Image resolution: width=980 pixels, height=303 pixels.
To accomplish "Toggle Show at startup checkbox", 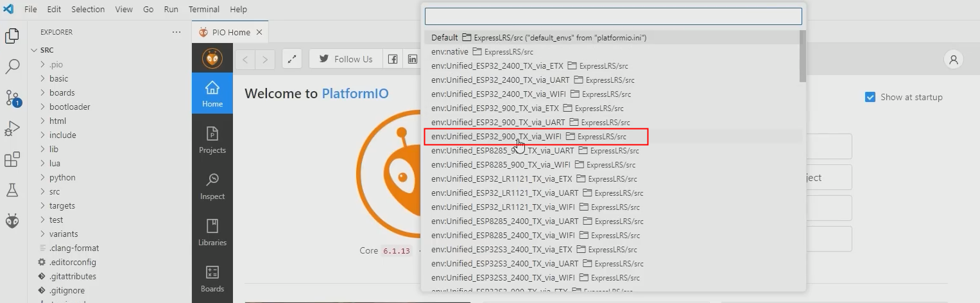I will (870, 97).
